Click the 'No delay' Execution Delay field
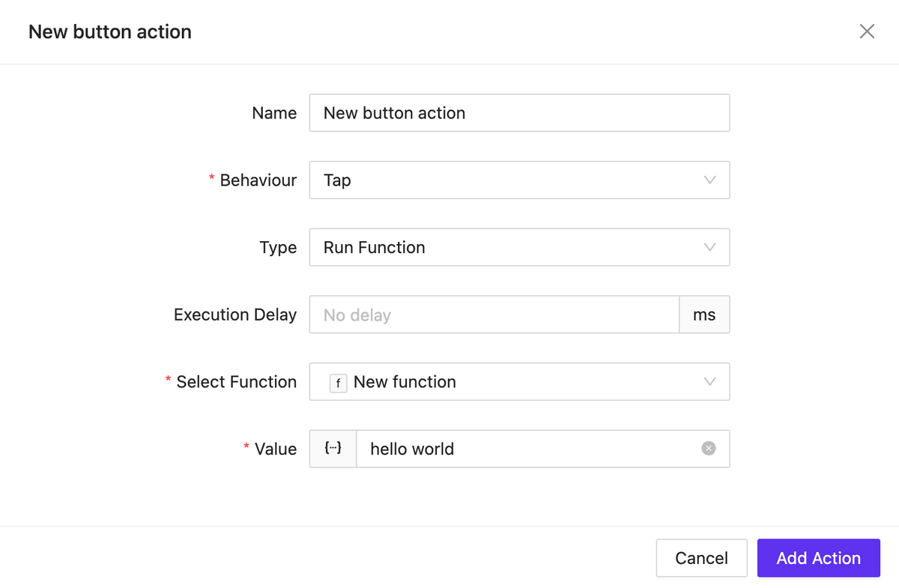This screenshot has width=899, height=588. [494, 315]
